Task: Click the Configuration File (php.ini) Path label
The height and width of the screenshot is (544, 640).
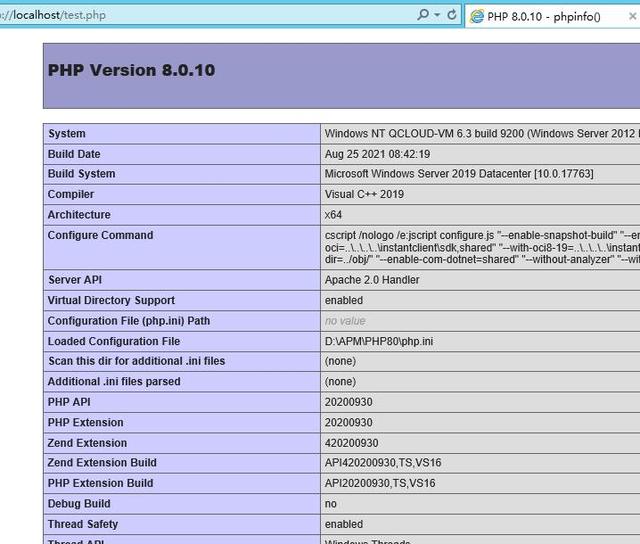Action: [129, 321]
